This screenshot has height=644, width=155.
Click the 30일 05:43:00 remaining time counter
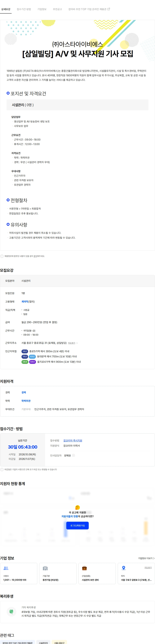22,447
